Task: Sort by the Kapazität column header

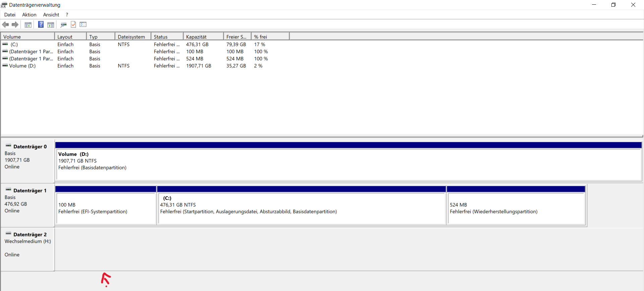Action: click(203, 37)
